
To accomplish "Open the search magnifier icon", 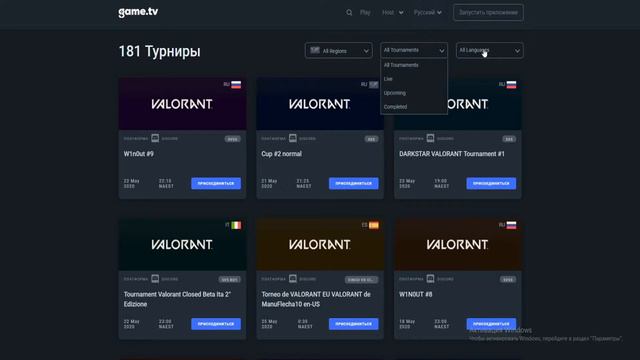I will [349, 13].
